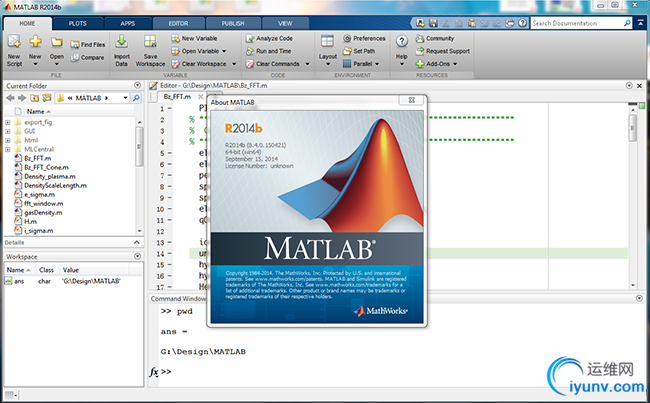Switch to the PUBLISH tab
The image size is (650, 403).
[x=233, y=24]
